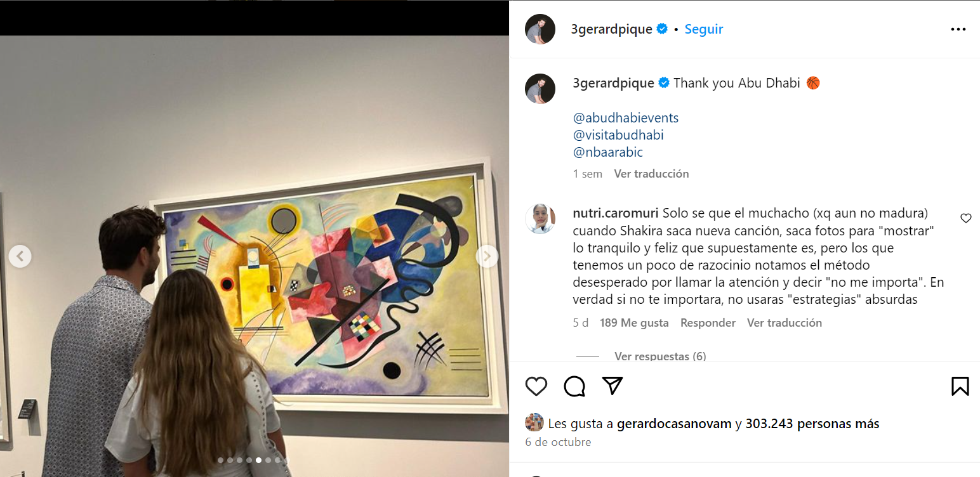
Task: Open the @visitabudhabi mention
Action: (x=618, y=135)
